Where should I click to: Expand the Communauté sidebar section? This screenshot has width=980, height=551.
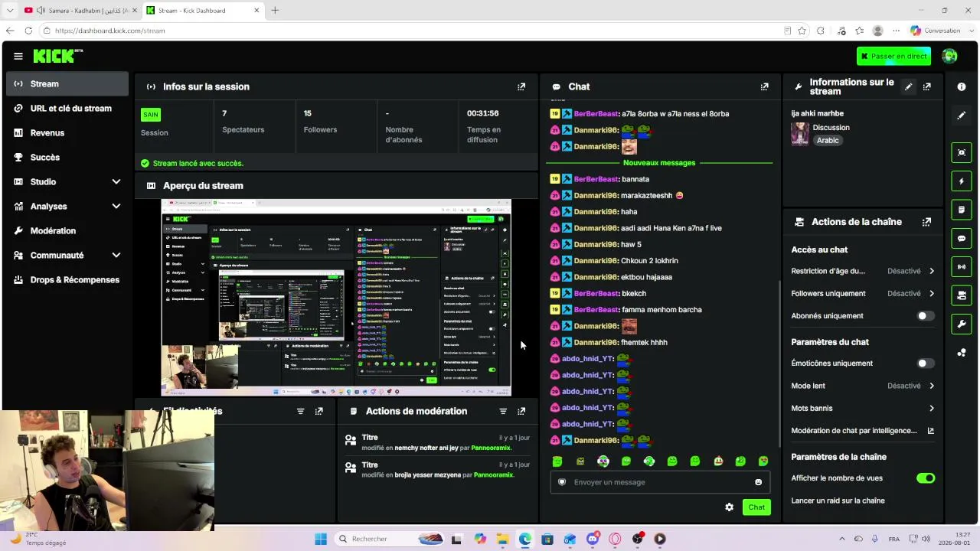pyautogui.click(x=116, y=256)
